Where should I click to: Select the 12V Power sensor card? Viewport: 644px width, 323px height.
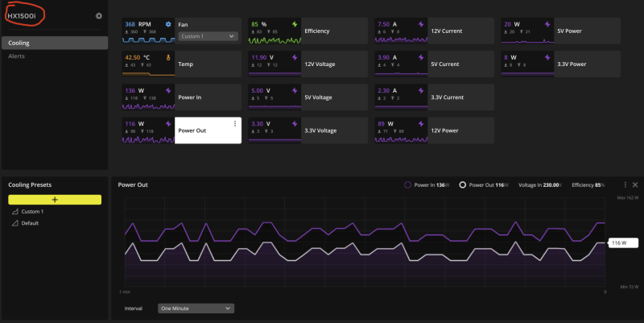(435, 130)
